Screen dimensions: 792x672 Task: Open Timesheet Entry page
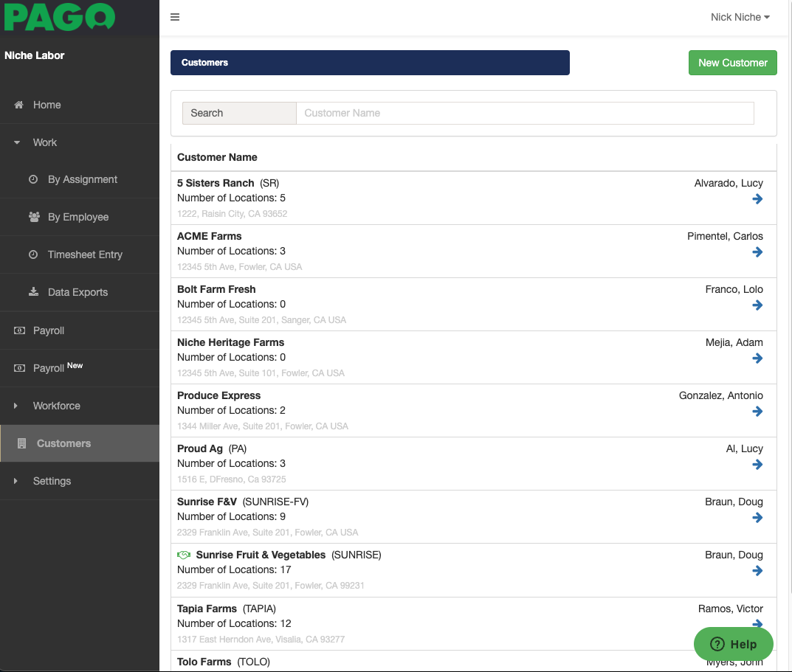(85, 254)
